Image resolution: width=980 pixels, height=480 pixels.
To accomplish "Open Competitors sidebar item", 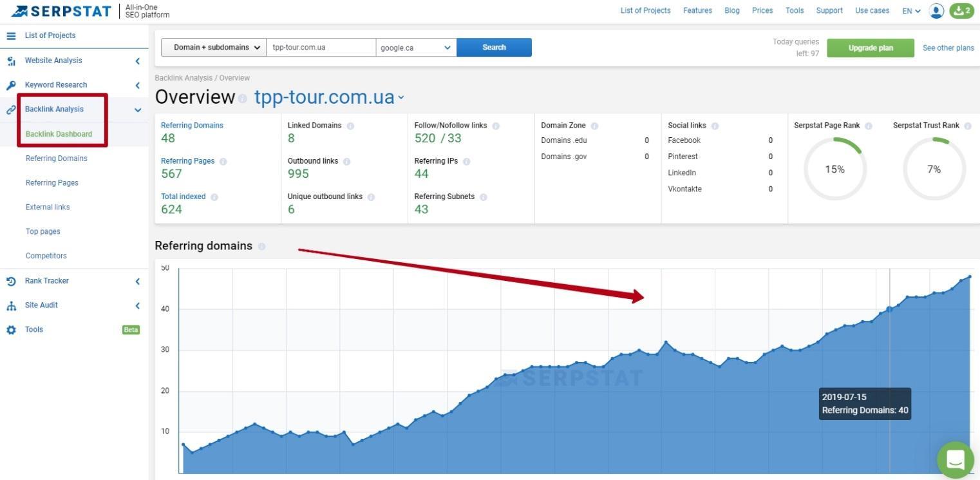I will click(x=46, y=256).
